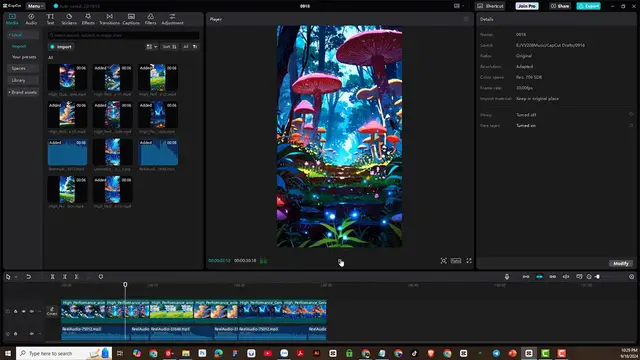640x360 pixels.
Task: Click the Shortcut button
Action: coord(490,6)
